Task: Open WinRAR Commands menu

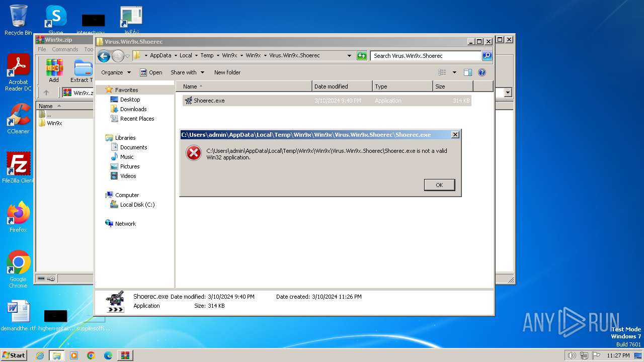Action: click(x=65, y=49)
